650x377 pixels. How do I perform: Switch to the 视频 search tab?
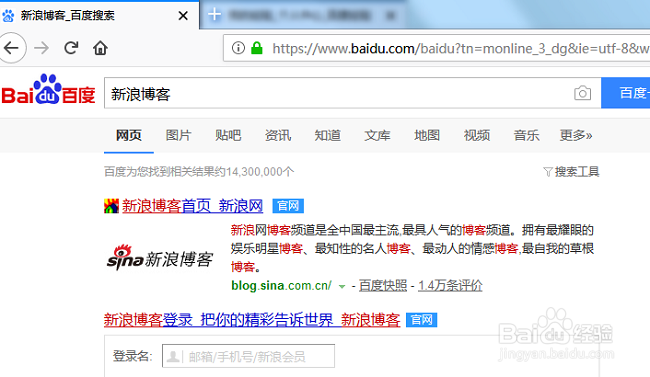[477, 135]
